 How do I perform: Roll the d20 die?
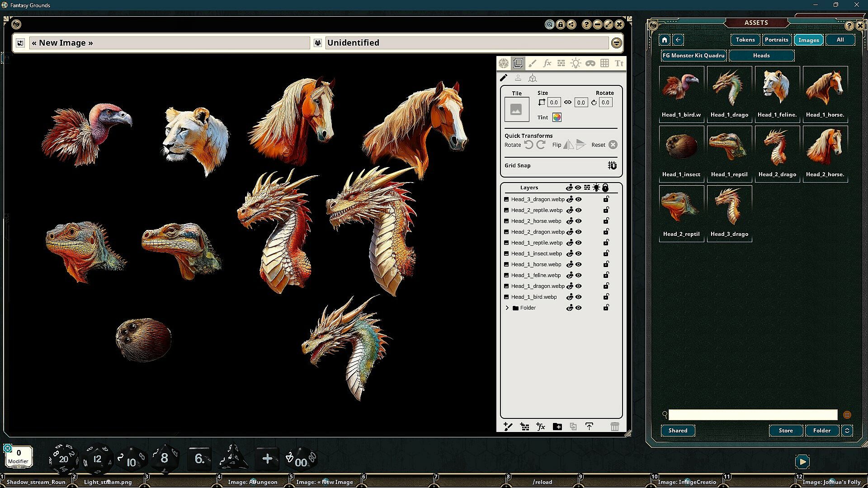pyautogui.click(x=63, y=459)
